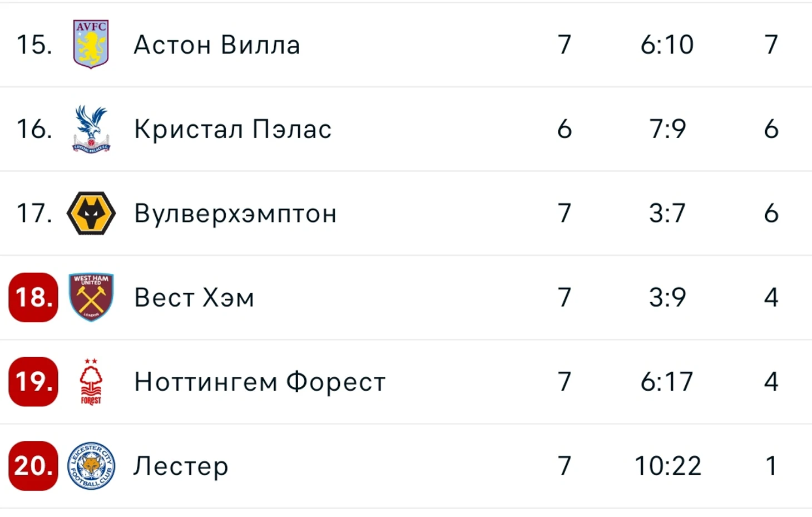Tap the Nottingham Forest tree logo

[x=91, y=382]
